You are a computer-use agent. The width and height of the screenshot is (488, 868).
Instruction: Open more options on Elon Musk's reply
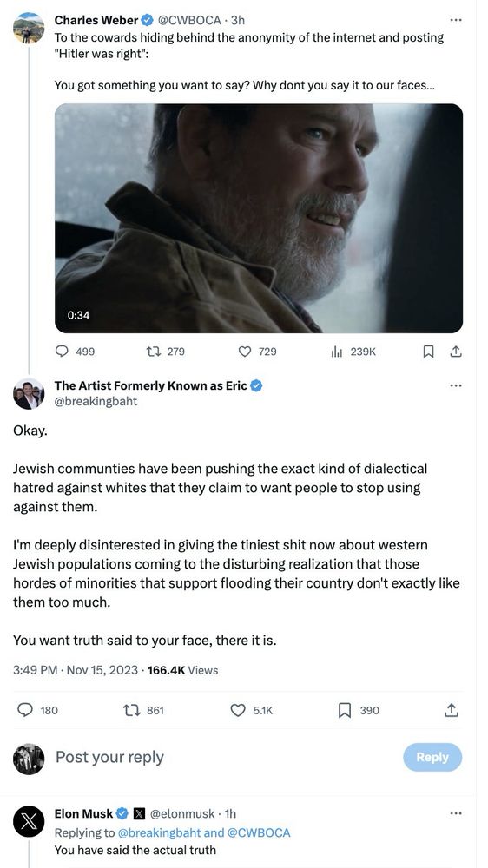[x=455, y=813]
